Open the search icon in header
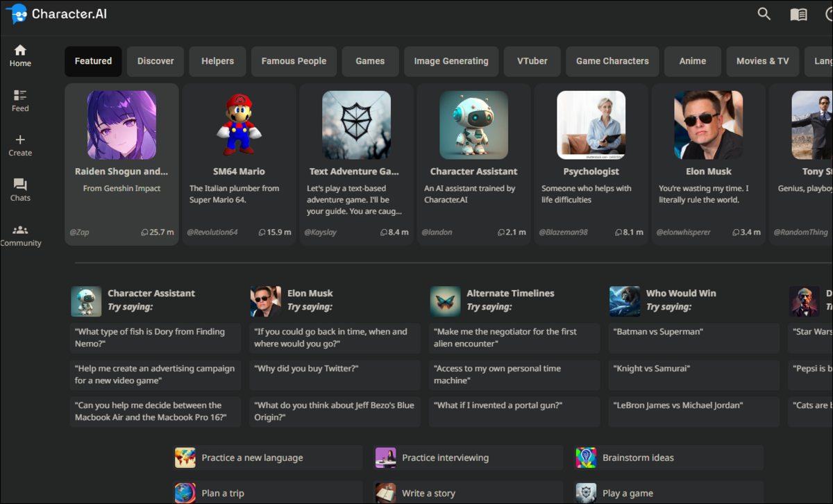The height and width of the screenshot is (504, 833). 764,14
